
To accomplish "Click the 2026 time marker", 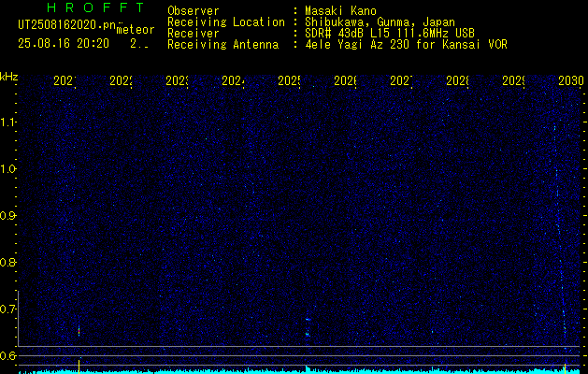I will (345, 80).
